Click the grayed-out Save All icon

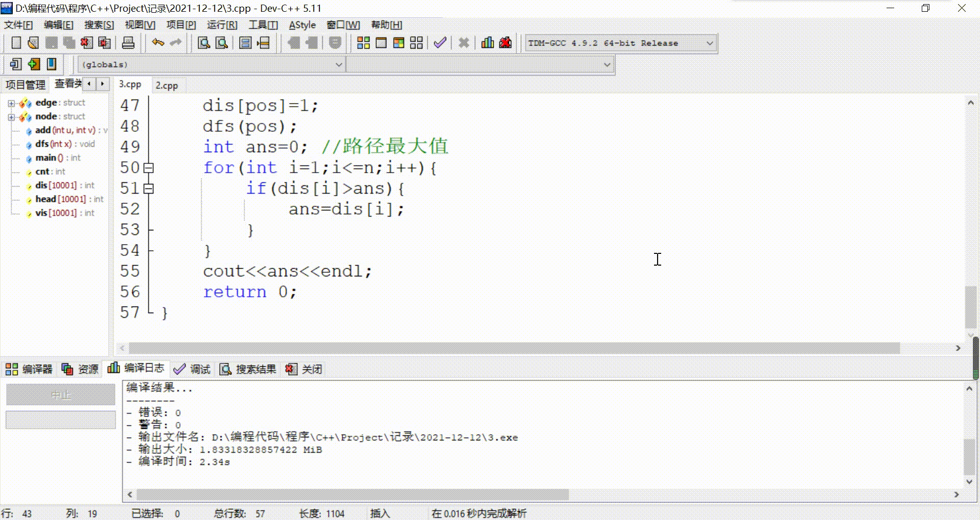point(69,43)
